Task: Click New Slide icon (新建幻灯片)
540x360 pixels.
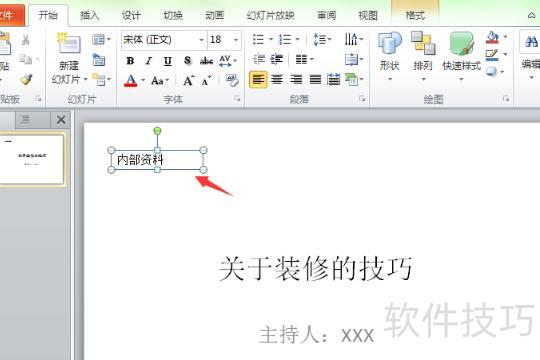Action: click(69, 44)
